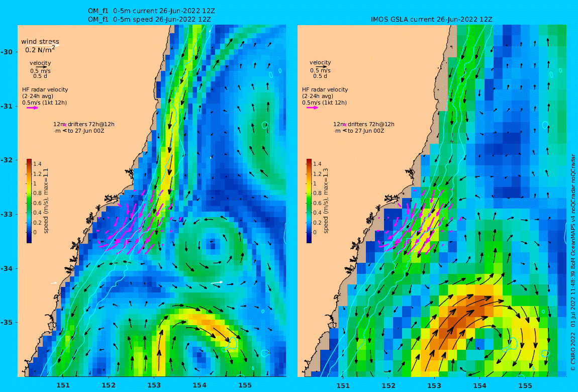Viewport: 578px width, 392px height.
Task: Click the vertical CSIRO 2022 copyright text
Action: pos(573,262)
